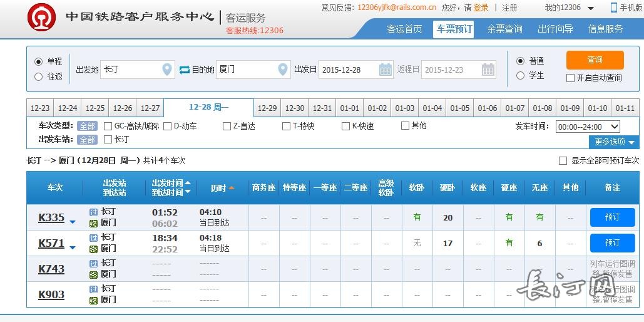This screenshot has width=644, height=322.
Task: Open 余票查询 navigation tab
Action: point(505,29)
